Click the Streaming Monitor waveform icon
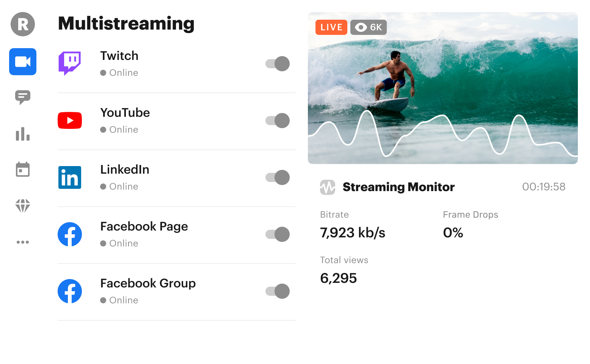Screen dimensions: 590x364 pos(328,187)
